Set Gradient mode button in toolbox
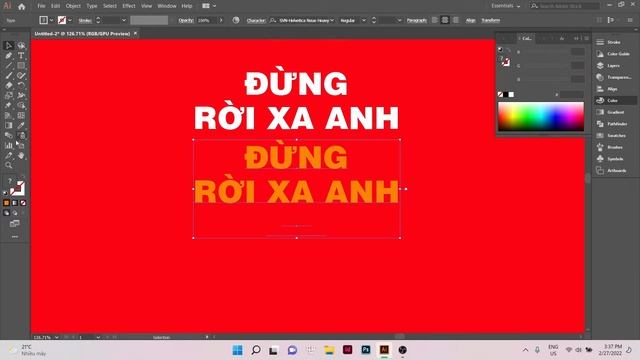Image resolution: width=640 pixels, height=360 pixels. click(x=15, y=203)
